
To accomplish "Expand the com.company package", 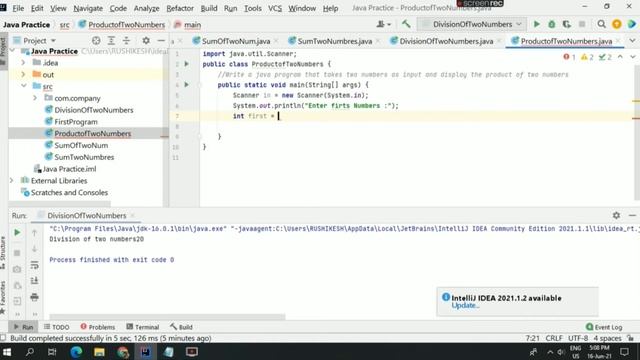I will tap(35, 98).
